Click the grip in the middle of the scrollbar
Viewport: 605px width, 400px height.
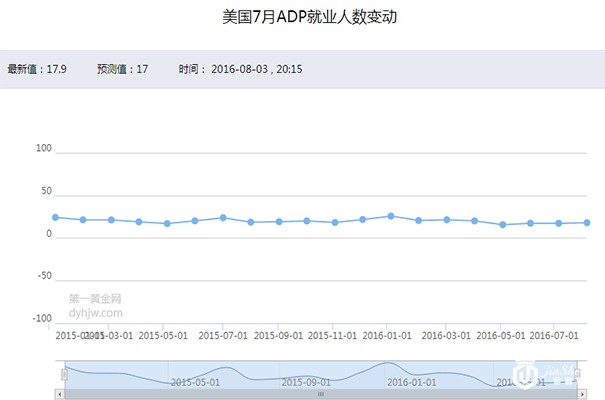pos(321,394)
